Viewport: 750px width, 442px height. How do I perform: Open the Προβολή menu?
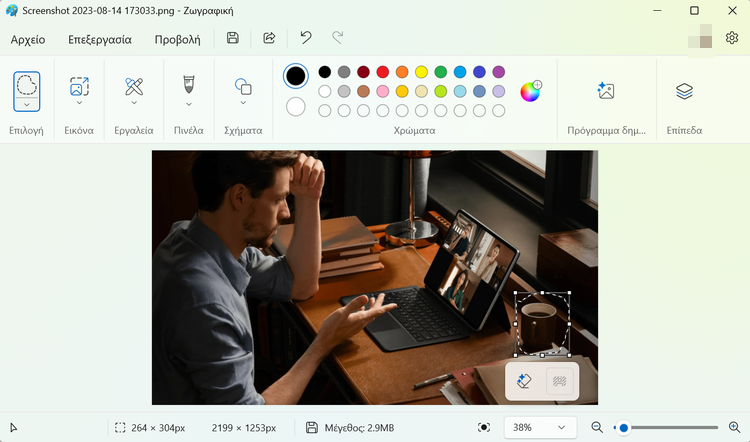[x=177, y=39]
